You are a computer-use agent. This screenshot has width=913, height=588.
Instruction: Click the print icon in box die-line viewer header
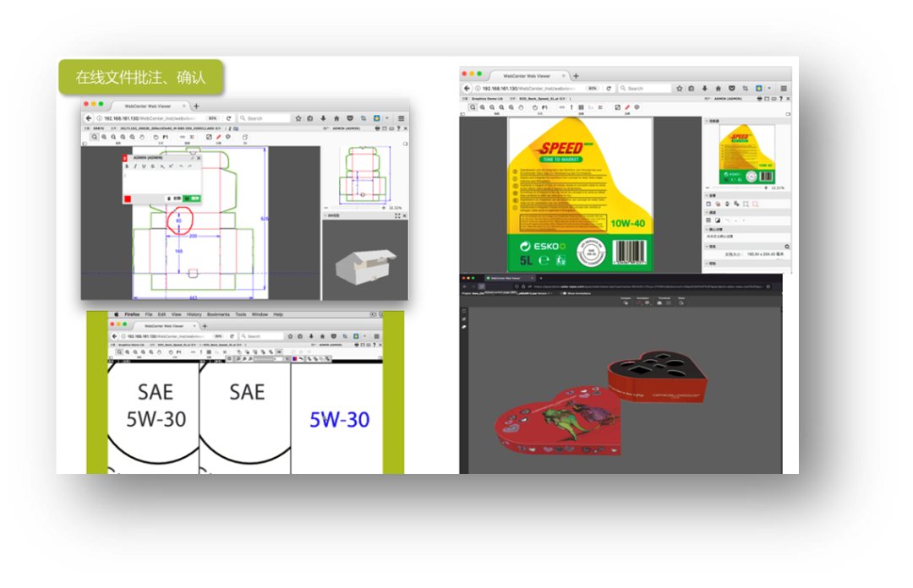click(x=377, y=128)
